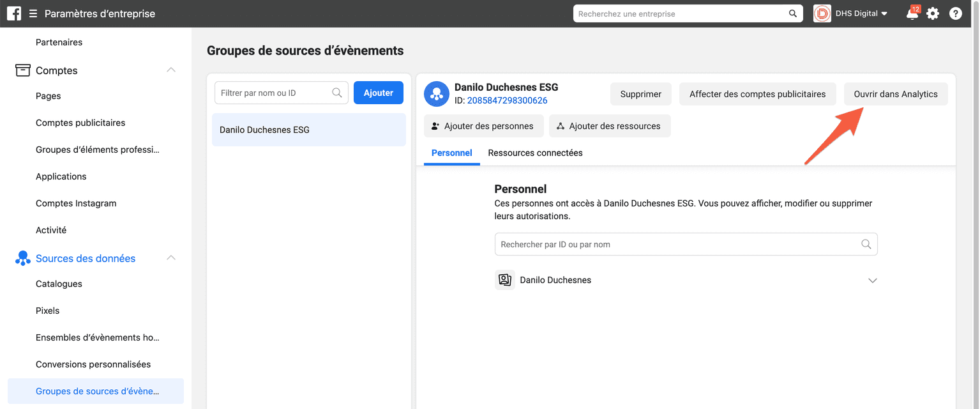Screen dimensions: 980x409
Task: Click Danilo Duchesnes personnel row name
Action: (555, 280)
